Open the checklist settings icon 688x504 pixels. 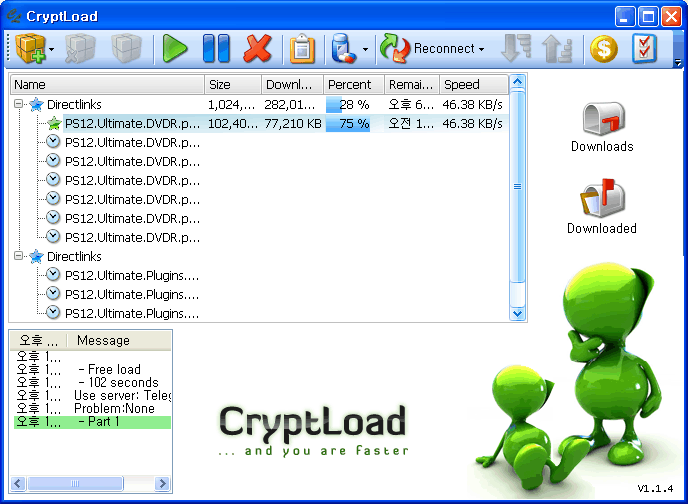pos(645,48)
